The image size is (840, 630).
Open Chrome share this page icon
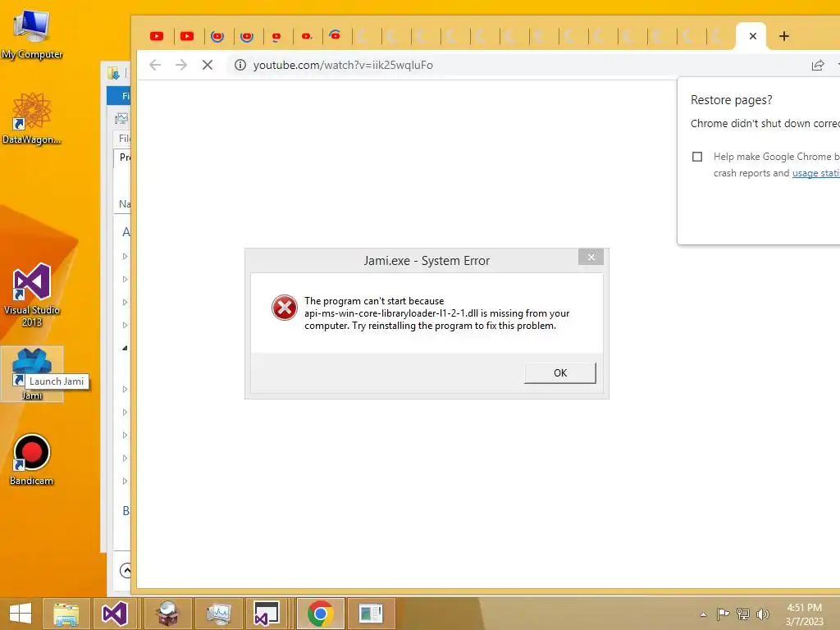click(818, 66)
